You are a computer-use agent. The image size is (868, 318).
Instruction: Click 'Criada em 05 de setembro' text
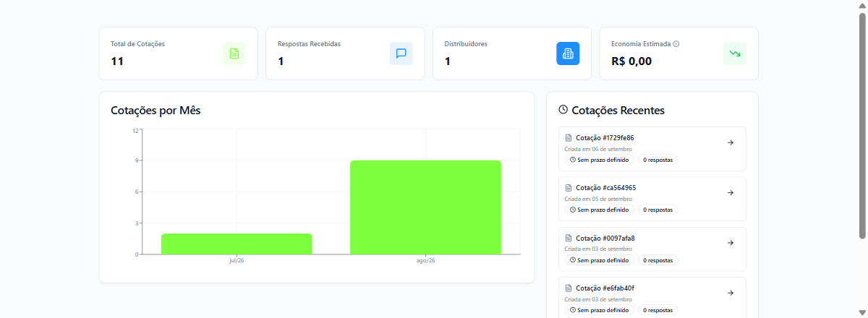598,199
